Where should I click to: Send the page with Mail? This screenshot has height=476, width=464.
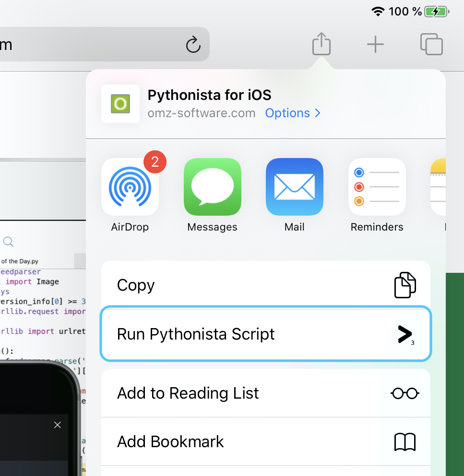(x=294, y=187)
